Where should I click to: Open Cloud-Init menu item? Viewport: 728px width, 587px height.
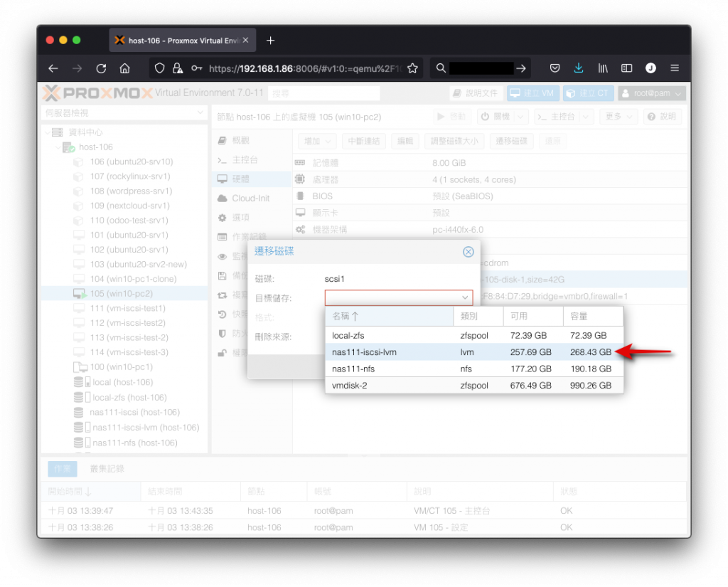(252, 199)
